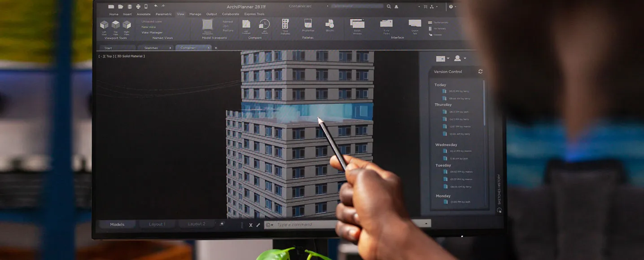Expand the help menu dropdown arrow
Viewport: 644px width, 260px height.
[x=456, y=7]
